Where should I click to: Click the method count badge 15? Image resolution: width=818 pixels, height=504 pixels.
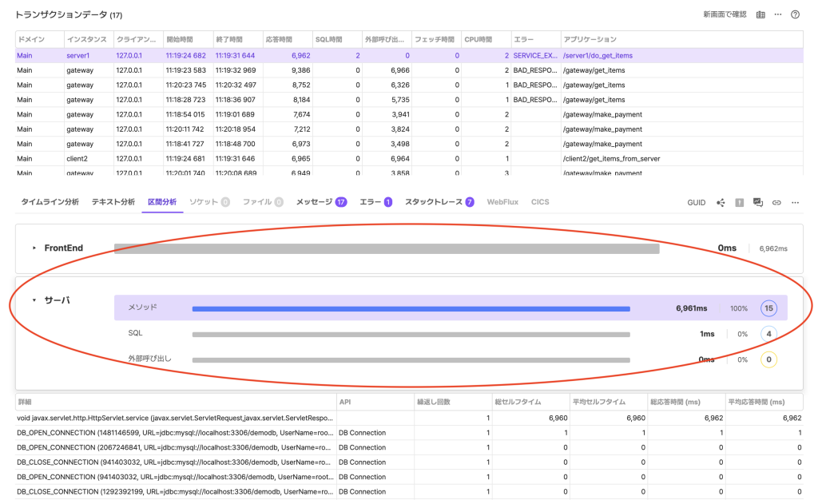(768, 308)
